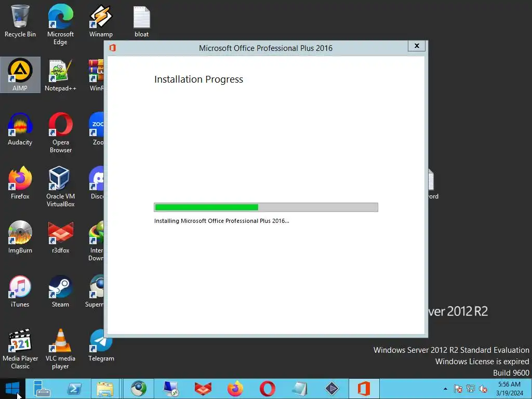This screenshot has width=532, height=399.
Task: Open File Explorer from the taskbar
Action: click(105, 389)
